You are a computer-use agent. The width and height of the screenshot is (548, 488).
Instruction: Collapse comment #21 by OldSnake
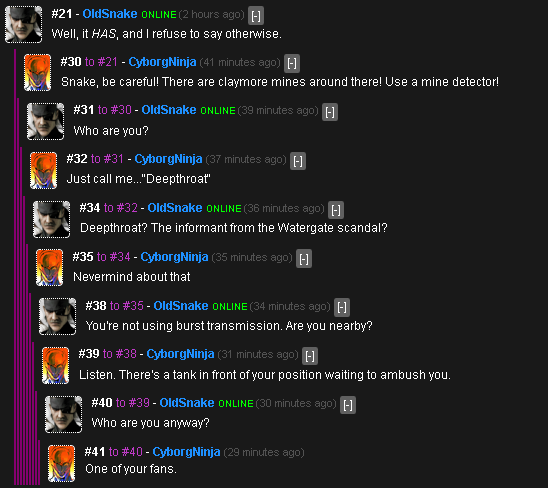(256, 16)
